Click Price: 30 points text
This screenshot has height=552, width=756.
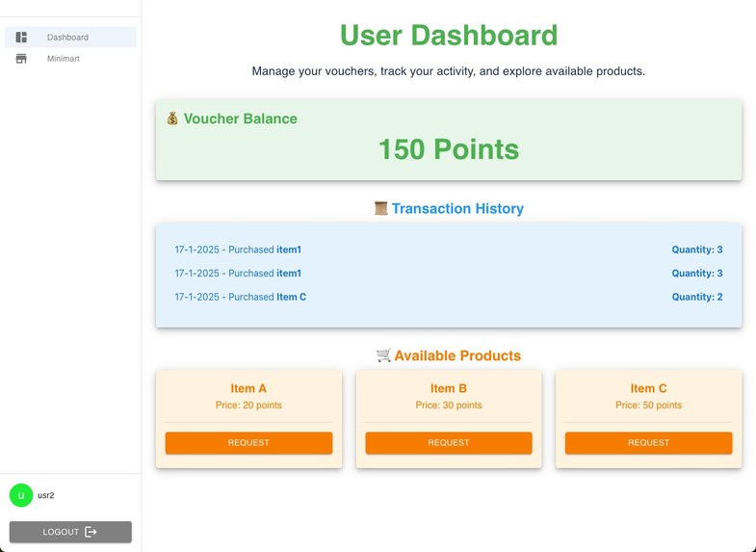[449, 405]
